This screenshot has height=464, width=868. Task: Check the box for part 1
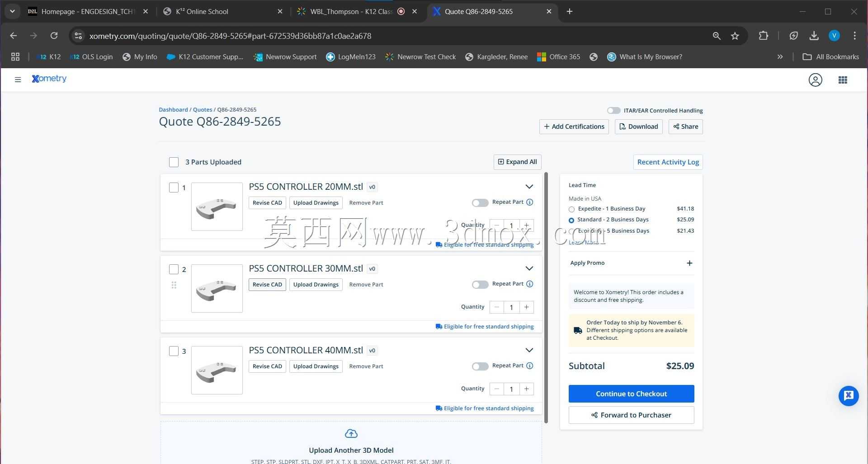point(174,187)
